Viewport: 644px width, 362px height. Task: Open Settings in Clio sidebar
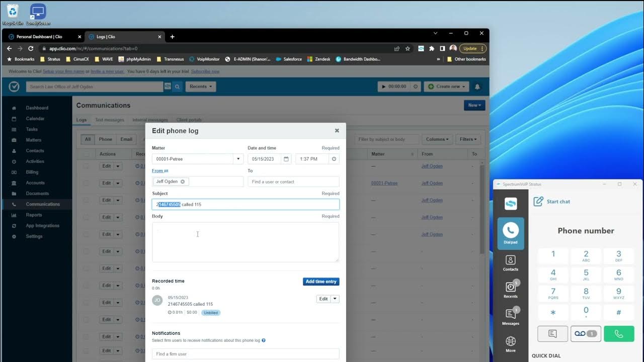pyautogui.click(x=34, y=236)
